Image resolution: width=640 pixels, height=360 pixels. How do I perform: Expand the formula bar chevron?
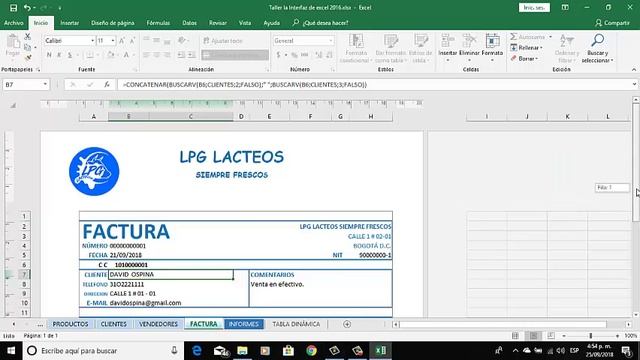pos(634,84)
